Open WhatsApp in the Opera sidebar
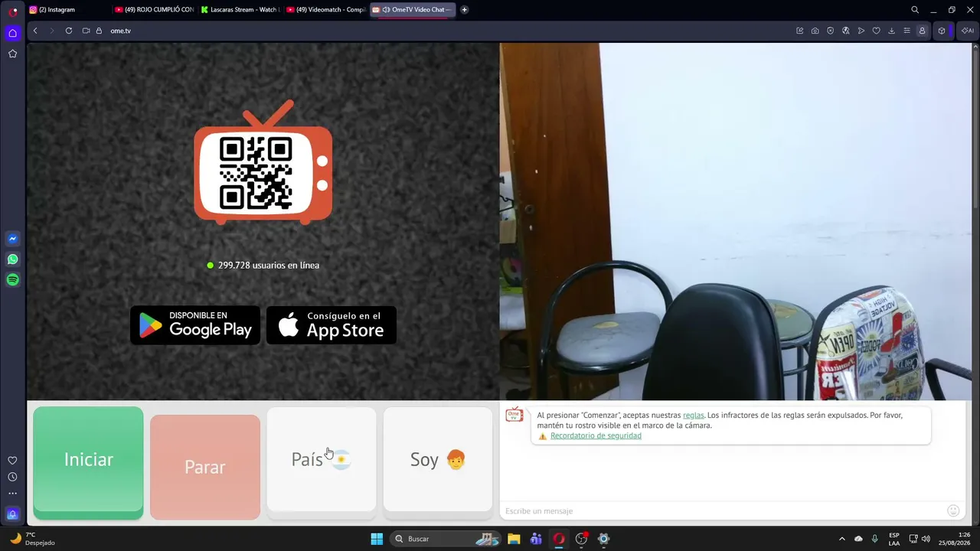 click(x=12, y=259)
